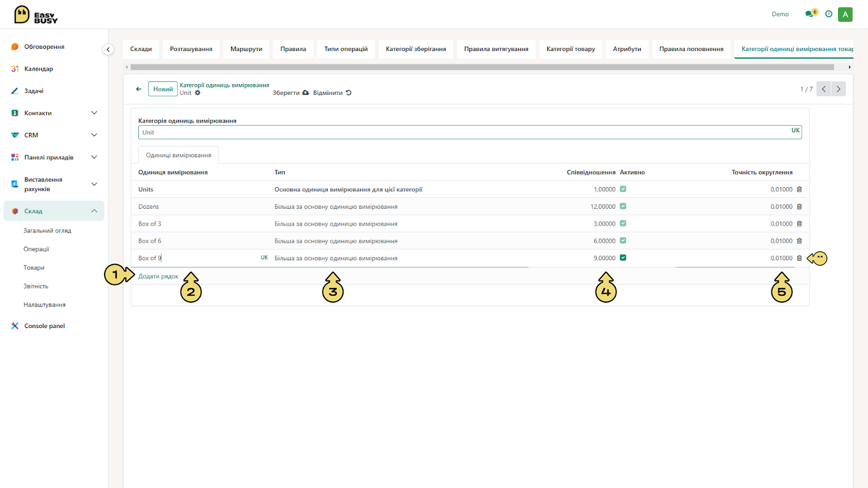Open Обговорення from the sidebar
The image size is (868, 488).
(x=44, y=47)
